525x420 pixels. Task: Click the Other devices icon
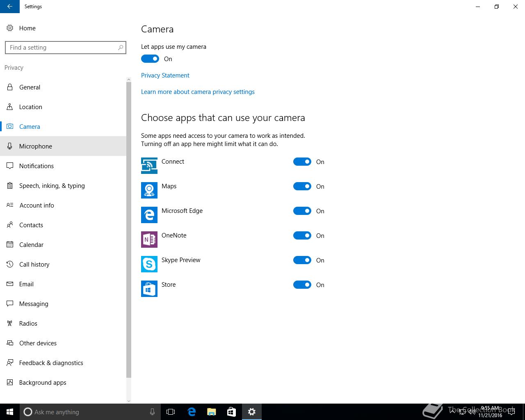pos(10,343)
